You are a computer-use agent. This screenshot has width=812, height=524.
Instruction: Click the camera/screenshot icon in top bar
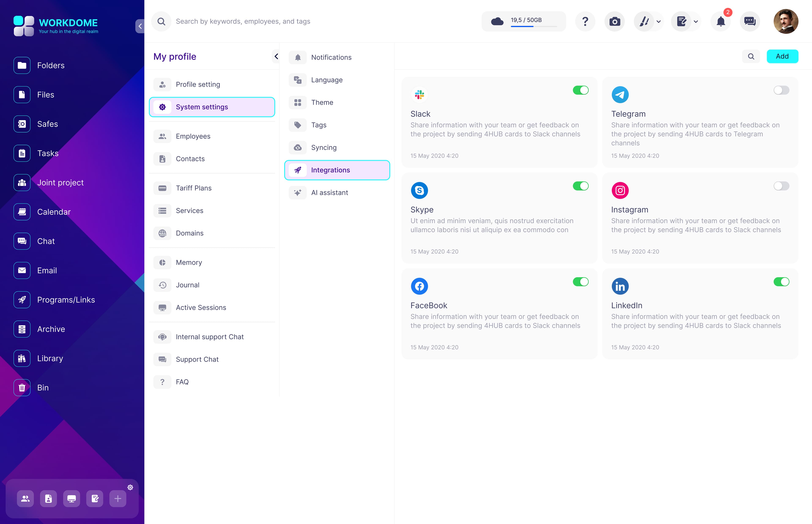coord(614,21)
